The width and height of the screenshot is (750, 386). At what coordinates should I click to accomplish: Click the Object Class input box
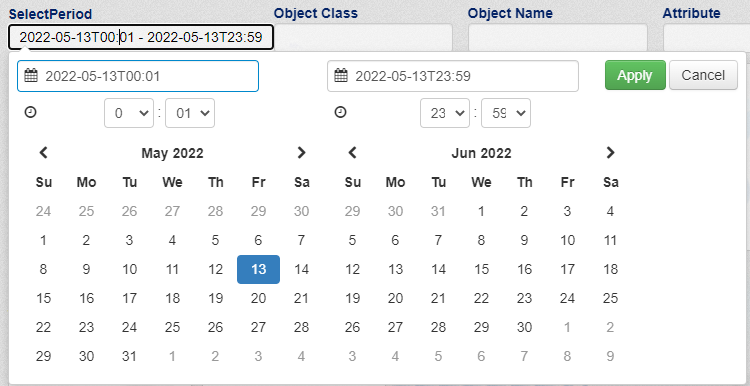coord(364,37)
